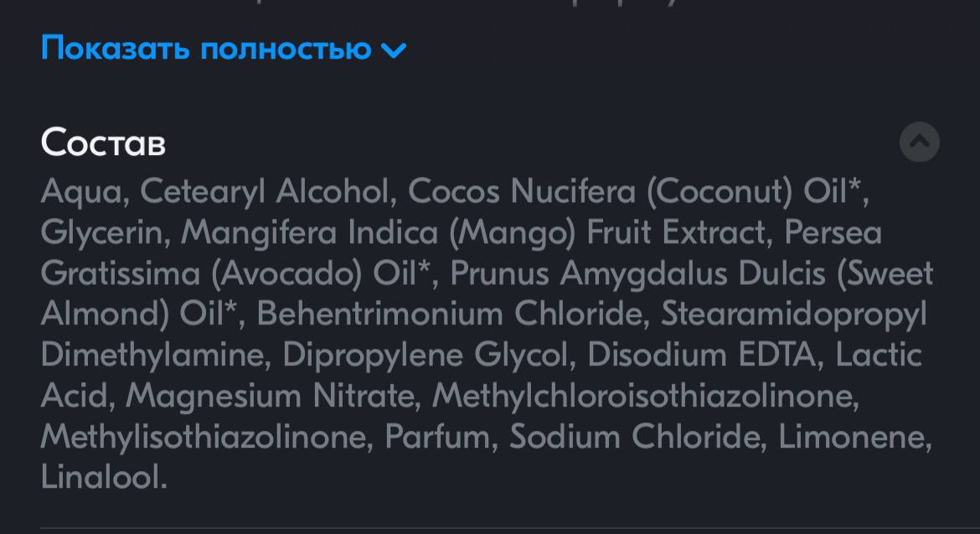Screen dimensions: 980x534
Task: Click the Methylisothiazolinone word
Action: (204, 437)
